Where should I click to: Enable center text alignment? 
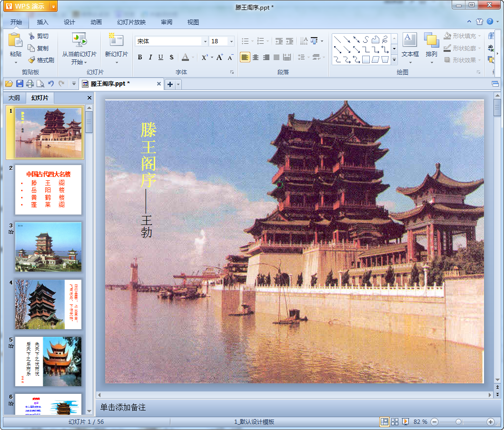pyautogui.click(x=256, y=57)
